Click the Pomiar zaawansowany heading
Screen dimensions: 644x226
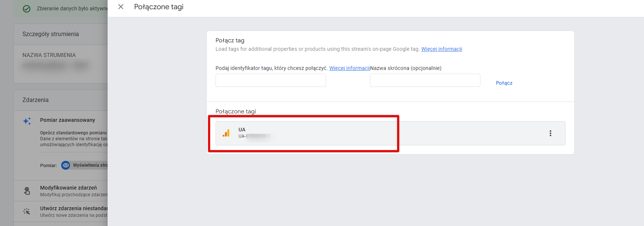click(x=67, y=120)
